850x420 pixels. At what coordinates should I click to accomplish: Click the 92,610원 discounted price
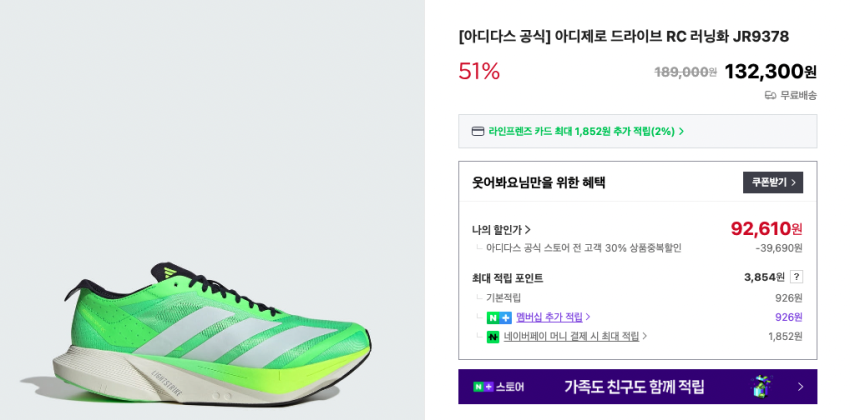(766, 229)
